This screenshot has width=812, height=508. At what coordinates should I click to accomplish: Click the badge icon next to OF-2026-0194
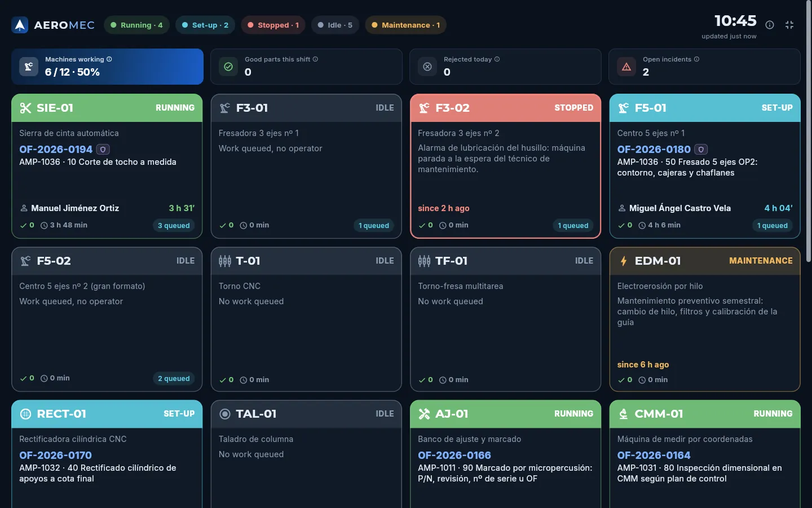(x=103, y=150)
